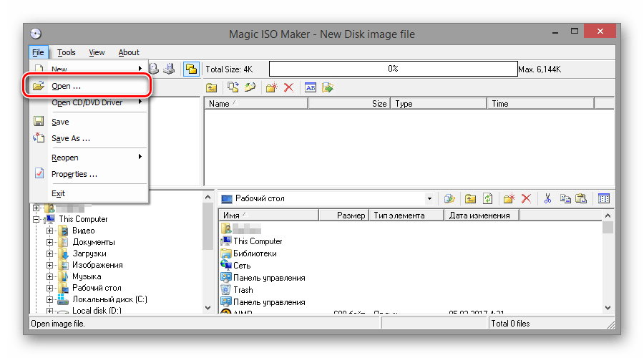
Task: Toggle the highlighted yellow panel button beside Total Size
Action: 190,69
